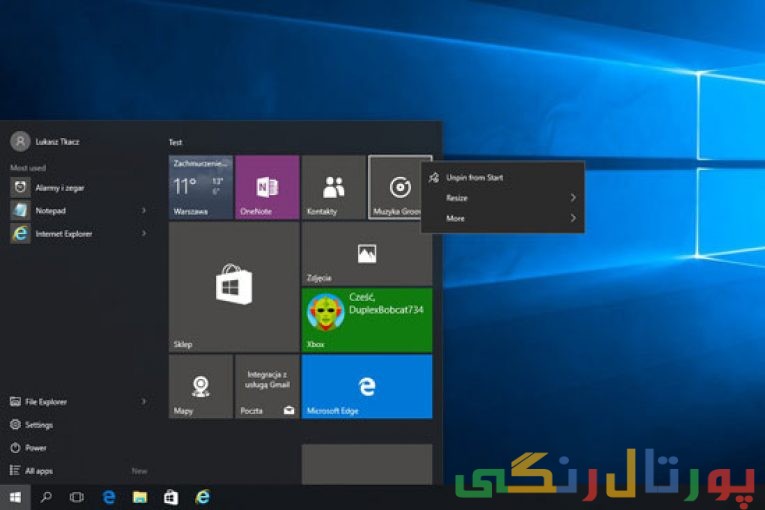Image resolution: width=765 pixels, height=510 pixels.
Task: Open the Zdjęcia photos tile
Action: [367, 253]
